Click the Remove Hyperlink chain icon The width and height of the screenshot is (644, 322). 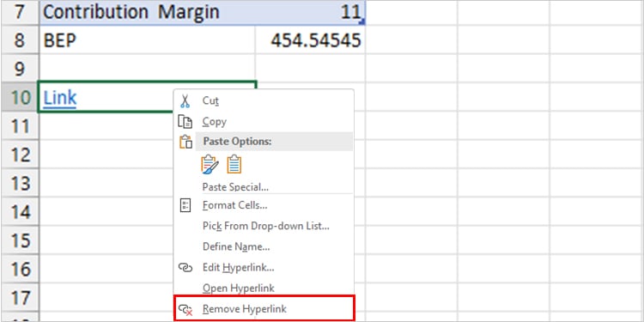185,309
